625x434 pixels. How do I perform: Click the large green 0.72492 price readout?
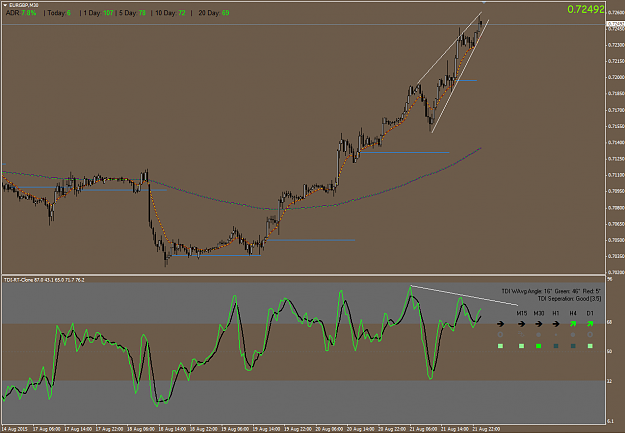pos(586,9)
